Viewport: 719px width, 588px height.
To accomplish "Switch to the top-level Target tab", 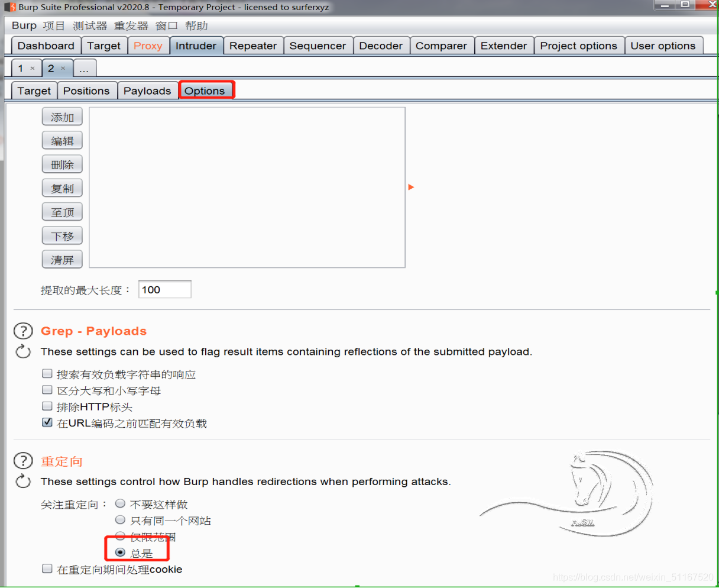I will 104,46.
